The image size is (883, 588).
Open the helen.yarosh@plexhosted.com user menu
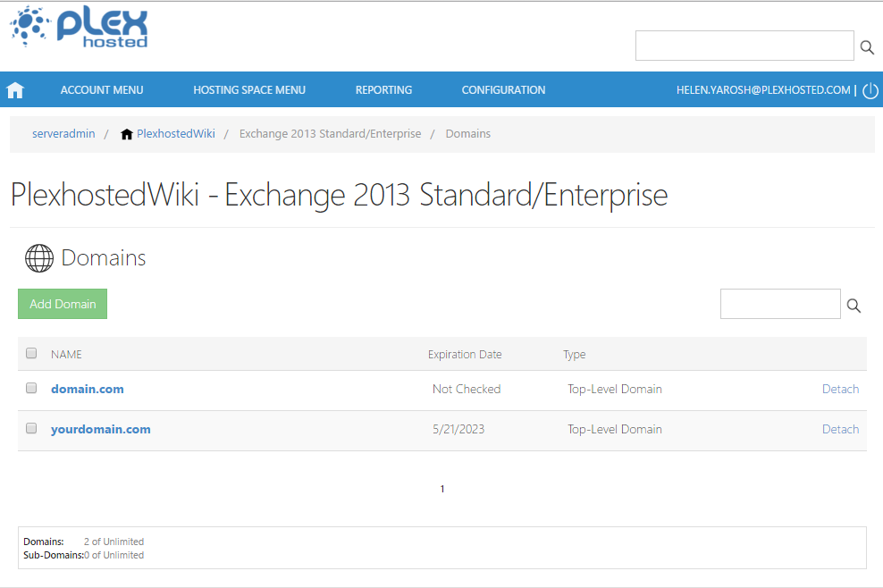click(763, 90)
